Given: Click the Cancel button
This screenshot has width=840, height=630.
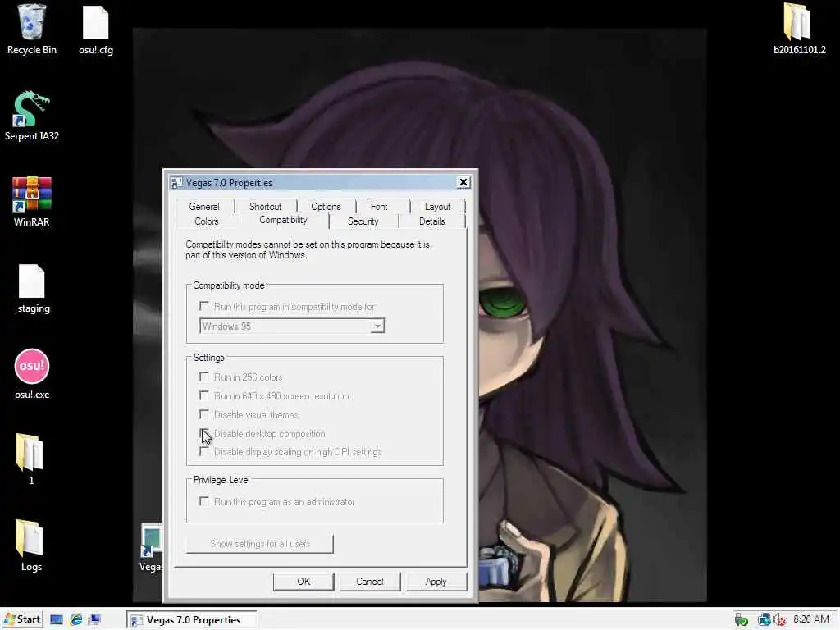Looking at the screenshot, I should click(x=370, y=582).
